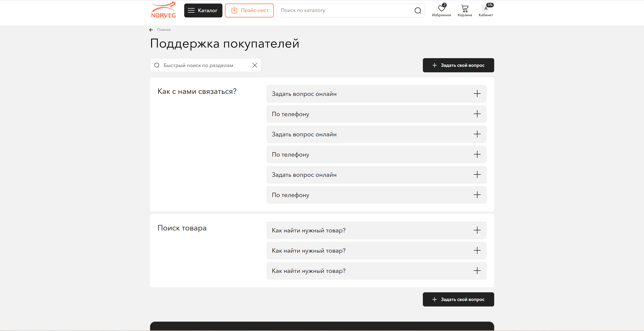644x331 pixels.
Task: Click magnifier icon in quick section search
Action: click(157, 65)
